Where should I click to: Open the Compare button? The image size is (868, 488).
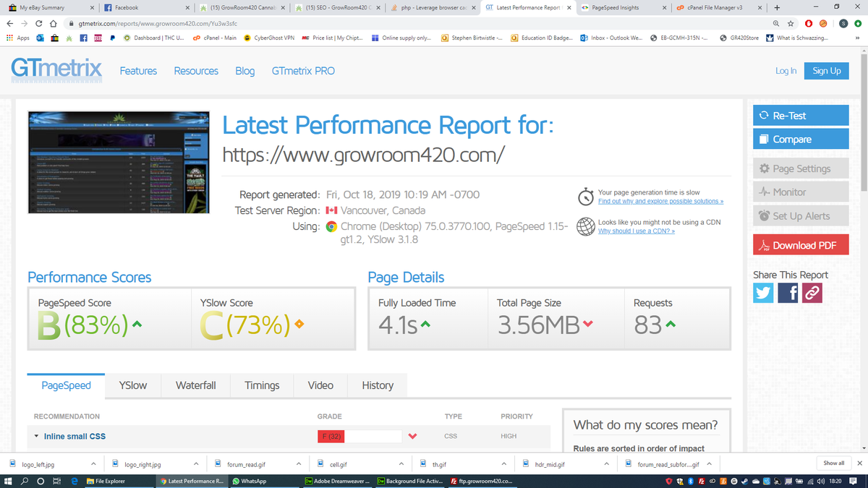click(800, 140)
